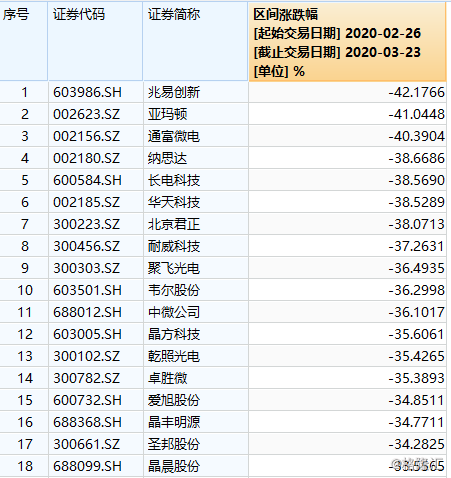Click the name 晶丰明源

(x=174, y=422)
